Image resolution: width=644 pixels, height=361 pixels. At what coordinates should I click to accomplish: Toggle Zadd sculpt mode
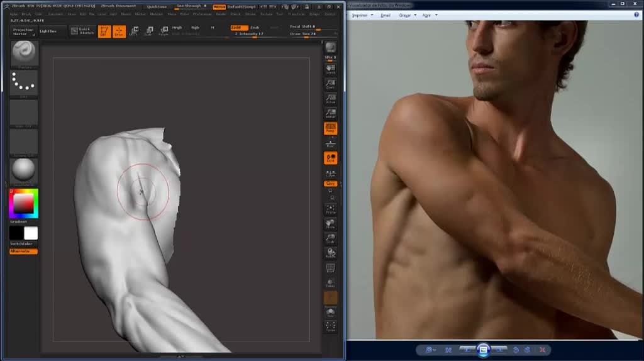238,28
